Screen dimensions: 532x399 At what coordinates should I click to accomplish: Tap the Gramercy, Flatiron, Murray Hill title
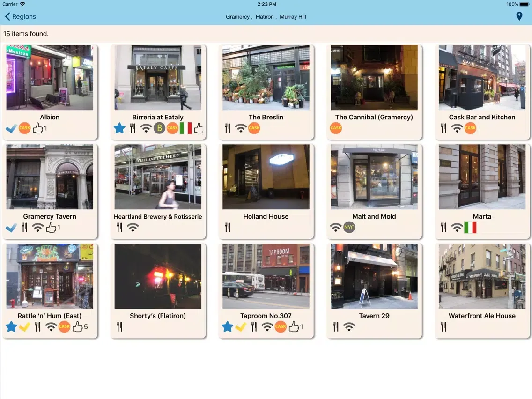click(266, 17)
